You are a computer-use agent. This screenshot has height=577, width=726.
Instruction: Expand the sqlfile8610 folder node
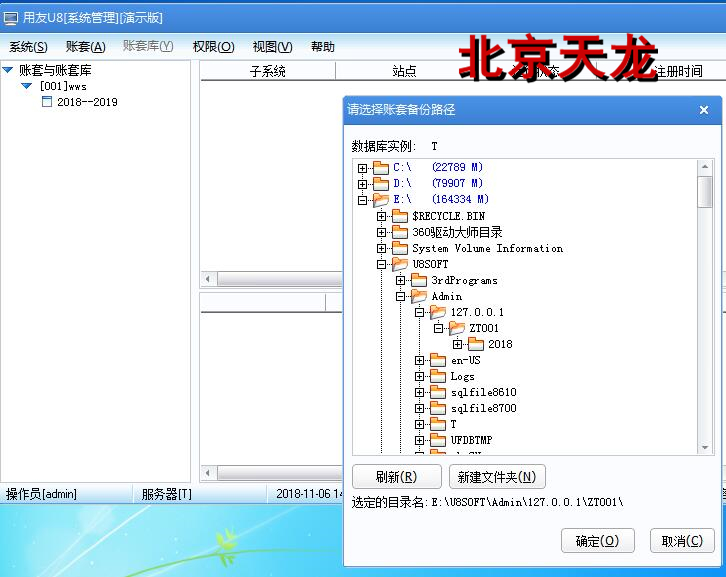pyautogui.click(x=419, y=393)
